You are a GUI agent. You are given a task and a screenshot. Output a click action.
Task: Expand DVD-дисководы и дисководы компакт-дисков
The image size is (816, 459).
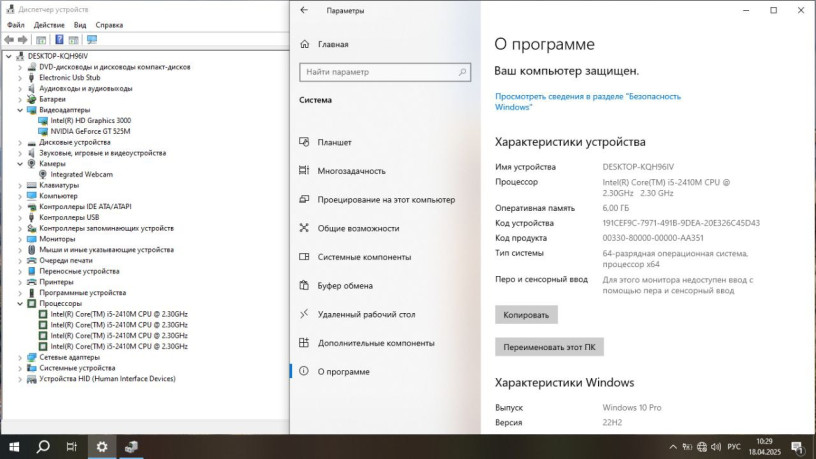tap(20, 67)
